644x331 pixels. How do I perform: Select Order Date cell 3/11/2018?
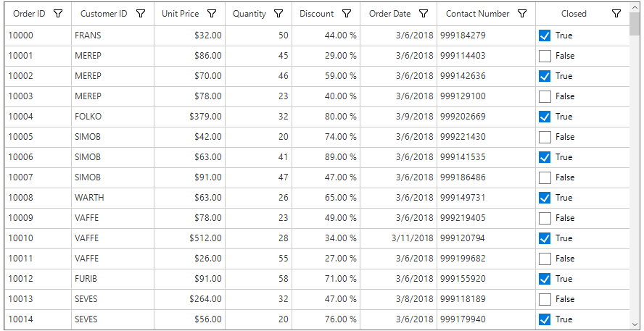(x=398, y=239)
